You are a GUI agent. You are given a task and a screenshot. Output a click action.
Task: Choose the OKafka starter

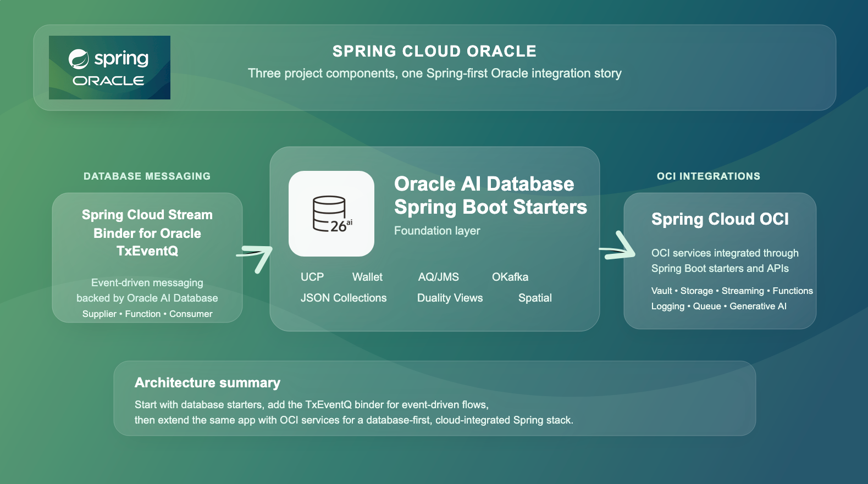click(x=510, y=277)
